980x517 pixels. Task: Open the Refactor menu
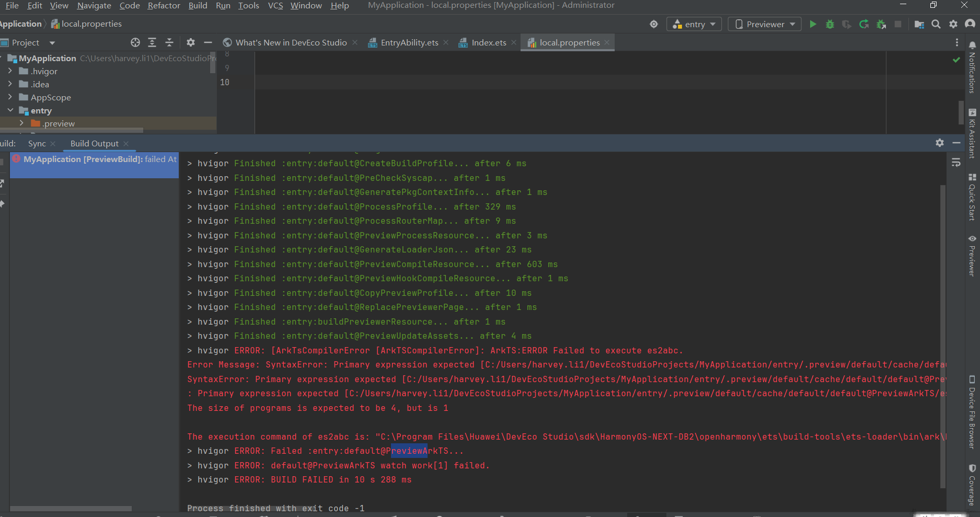164,5
